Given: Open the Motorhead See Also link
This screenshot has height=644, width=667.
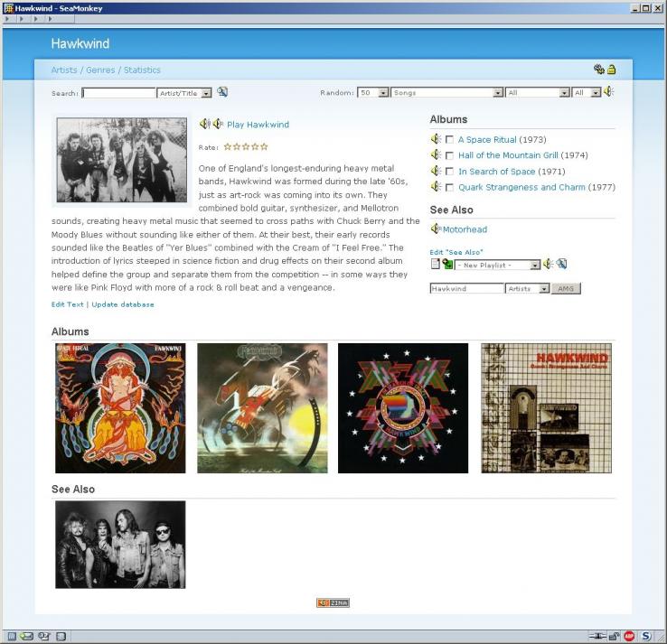Looking at the screenshot, I should click(x=465, y=229).
